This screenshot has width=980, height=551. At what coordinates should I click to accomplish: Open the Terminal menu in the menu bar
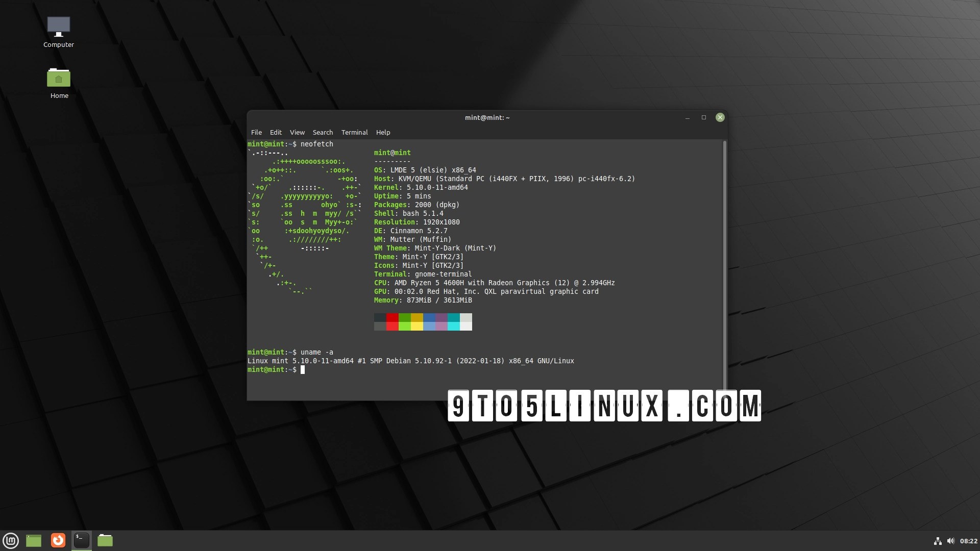354,132
